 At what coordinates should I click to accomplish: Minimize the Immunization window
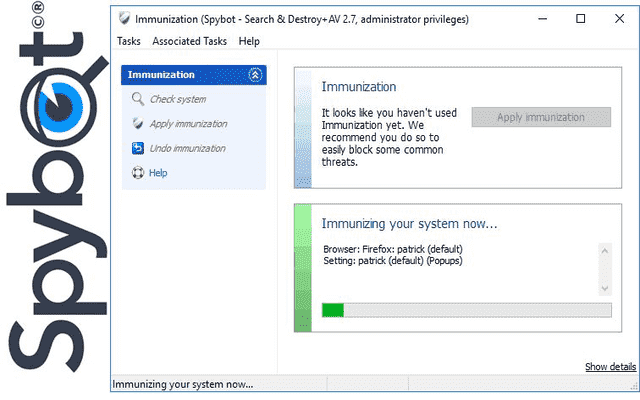(542, 19)
